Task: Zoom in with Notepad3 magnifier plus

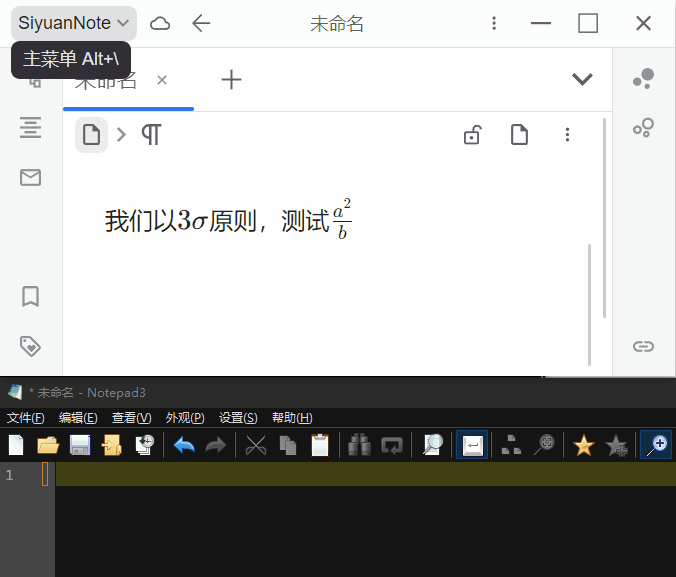Action: [656, 445]
